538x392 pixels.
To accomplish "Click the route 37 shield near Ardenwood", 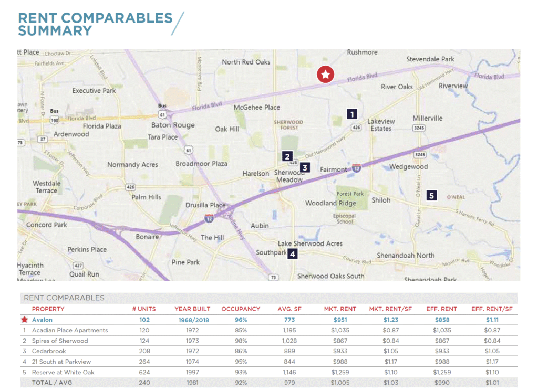I will 43,139.
